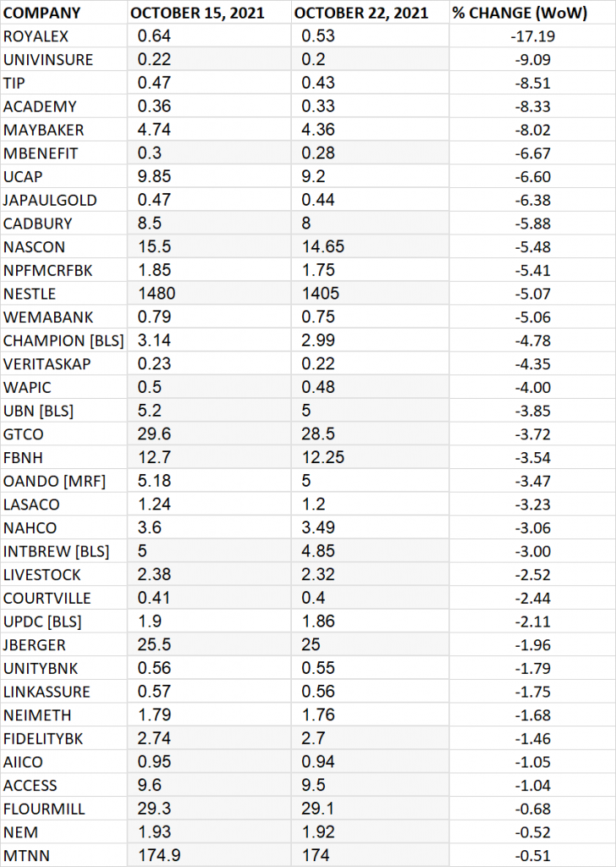The image size is (616, 867).
Task: Click MTNN's 174.9 price cell
Action: 209,855
